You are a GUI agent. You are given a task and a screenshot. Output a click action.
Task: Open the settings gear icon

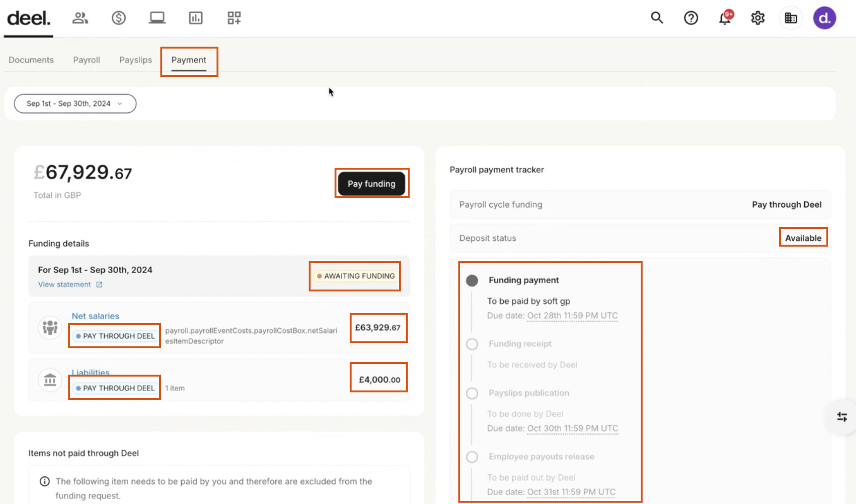click(758, 18)
